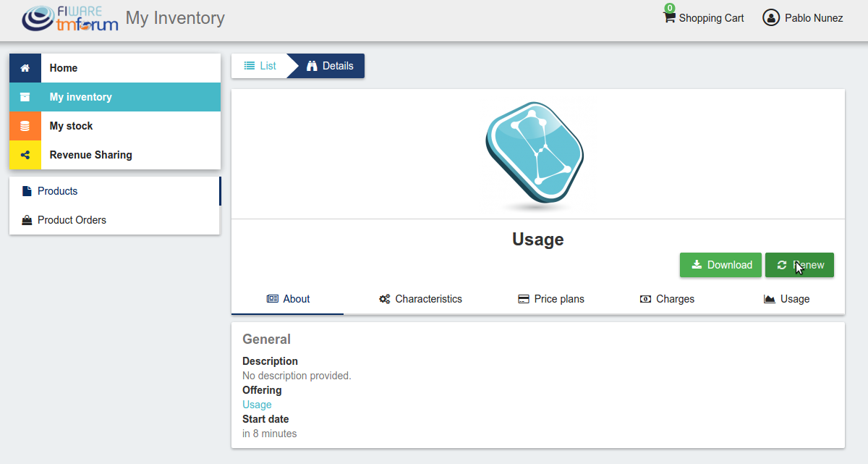Open the Home menu item
The image size is (868, 464).
[x=115, y=68]
